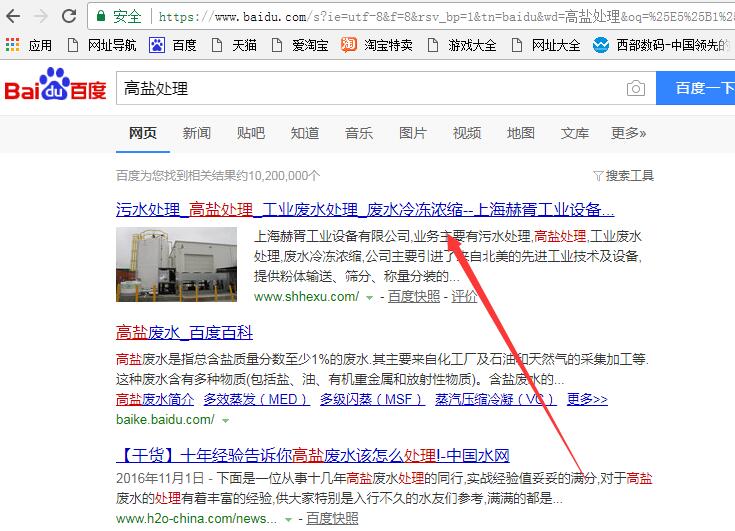The height and width of the screenshot is (531, 735).
Task: Switch to the 文库 tab
Action: [575, 133]
